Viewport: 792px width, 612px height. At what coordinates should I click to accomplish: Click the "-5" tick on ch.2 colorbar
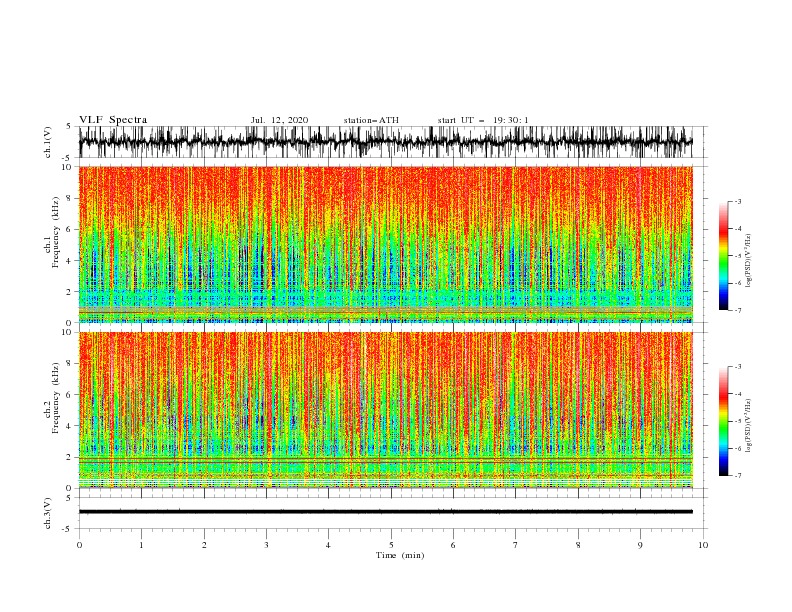(737, 421)
